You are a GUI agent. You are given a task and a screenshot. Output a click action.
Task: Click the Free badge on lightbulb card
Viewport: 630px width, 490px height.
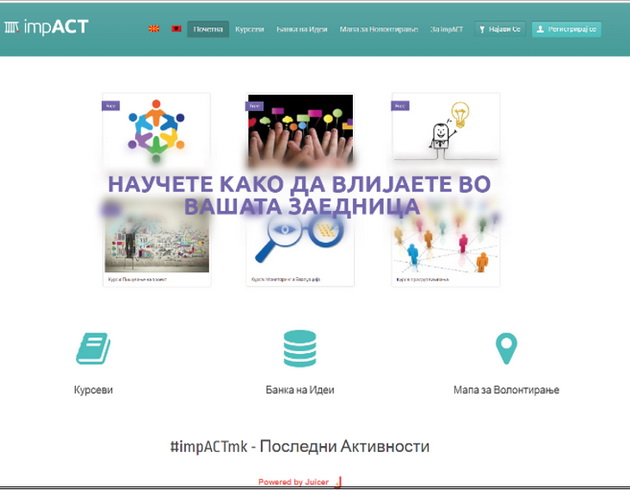click(400, 106)
